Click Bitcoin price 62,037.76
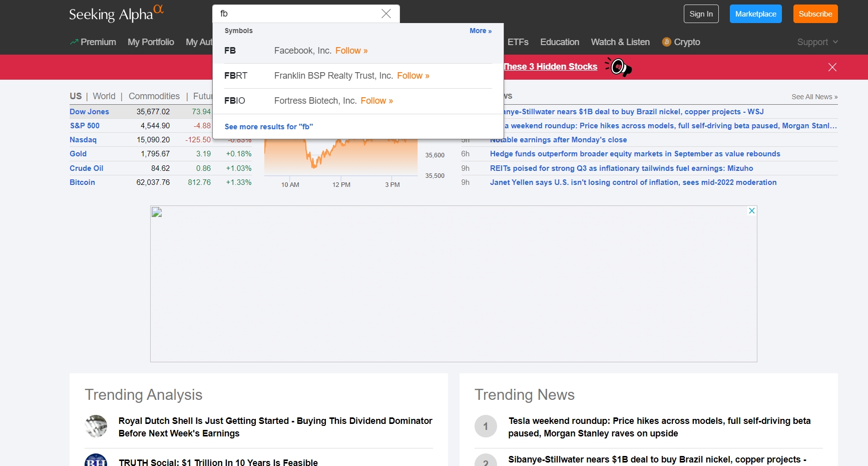Image resolution: width=868 pixels, height=466 pixels. click(153, 182)
